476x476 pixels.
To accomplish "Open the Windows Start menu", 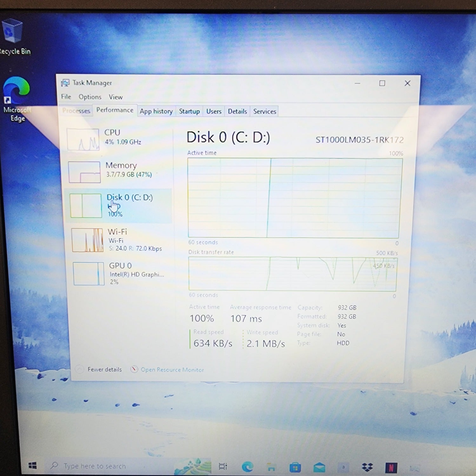I will click(x=33, y=466).
